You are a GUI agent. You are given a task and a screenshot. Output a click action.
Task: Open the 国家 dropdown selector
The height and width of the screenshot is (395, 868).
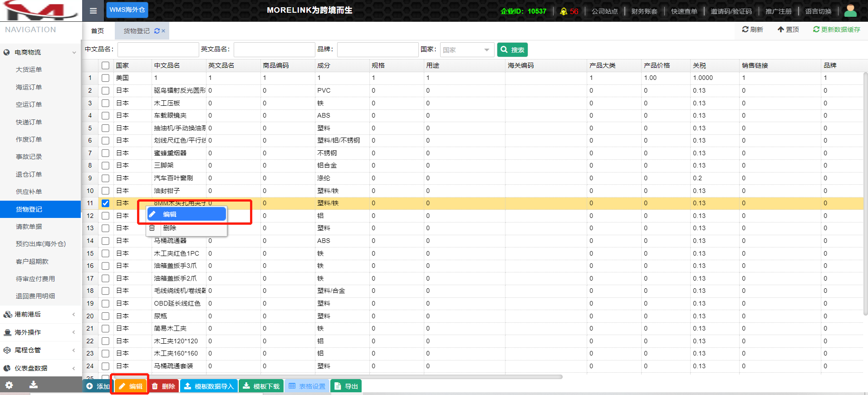coord(467,50)
